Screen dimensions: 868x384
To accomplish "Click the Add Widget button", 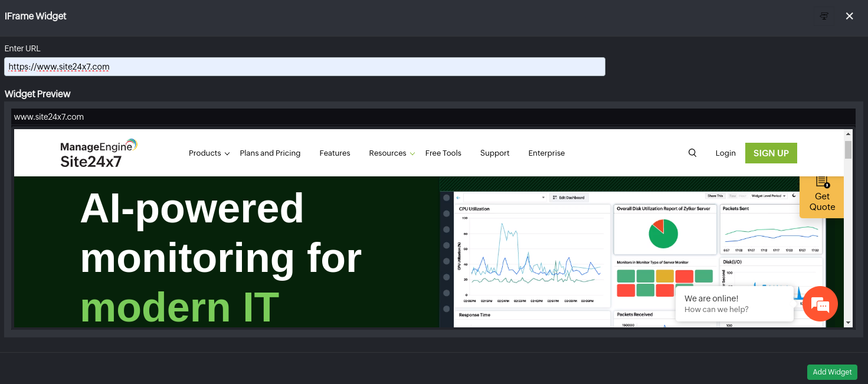I will click(832, 372).
